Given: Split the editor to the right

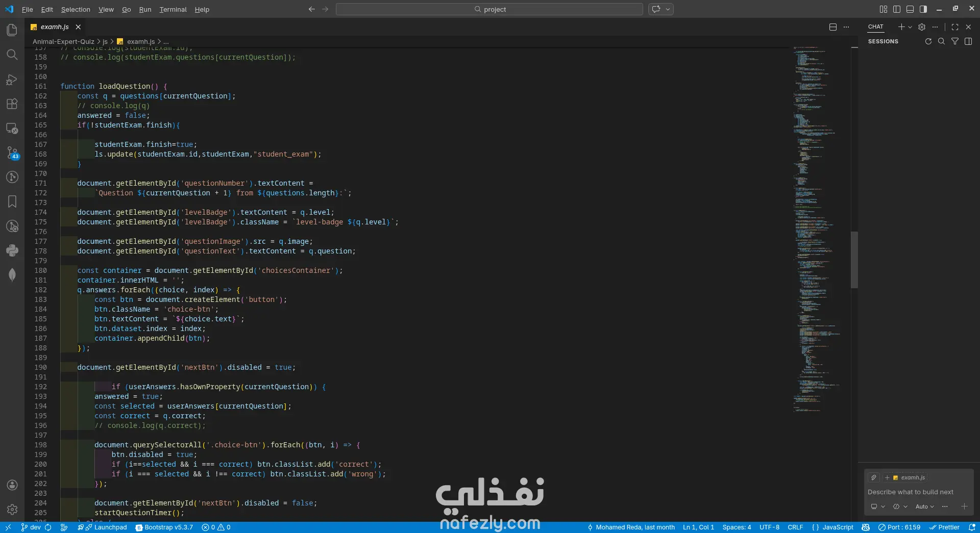Looking at the screenshot, I should click(x=833, y=27).
